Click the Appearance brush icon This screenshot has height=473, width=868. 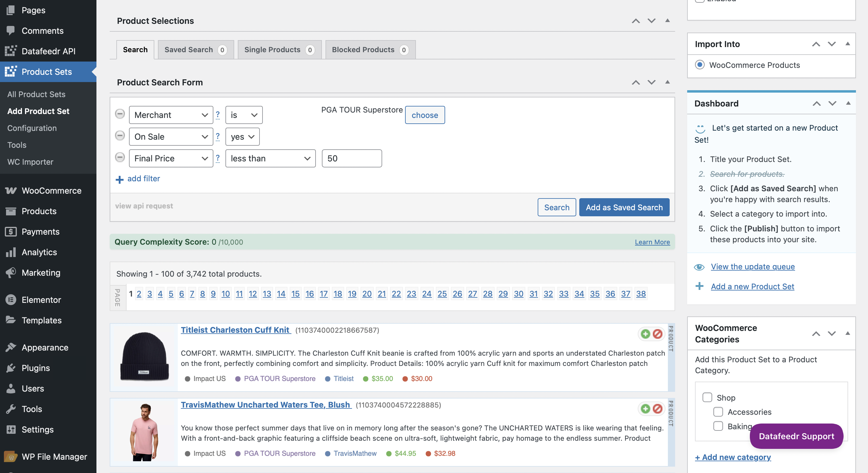(x=11, y=347)
